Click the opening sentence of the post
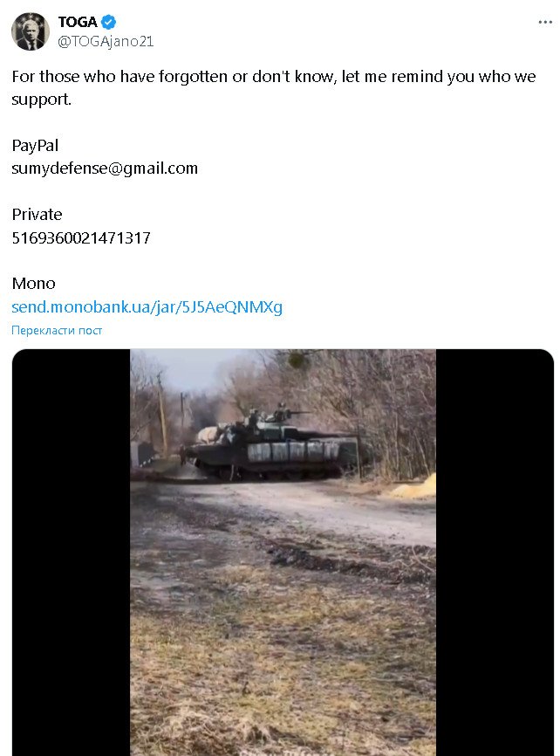This screenshot has height=756, width=560. (x=274, y=88)
